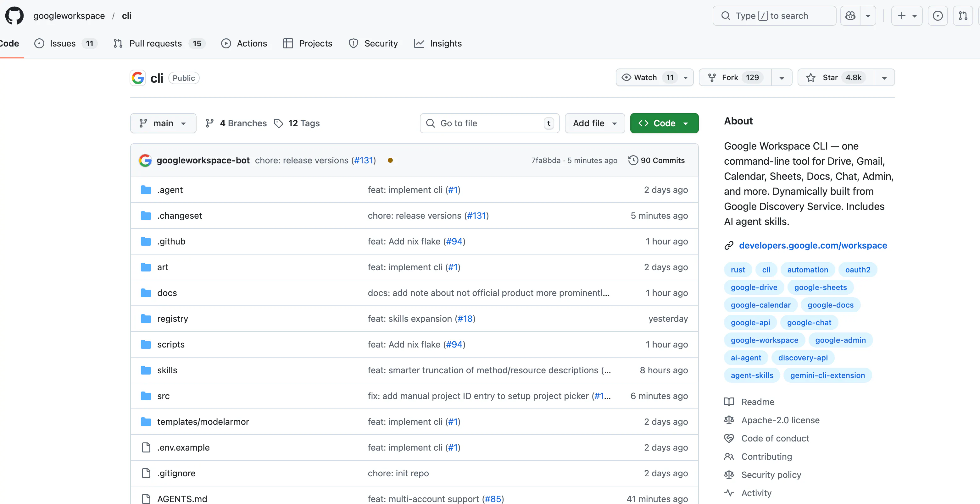
Task: Switch to the Actions tab
Action: pos(244,43)
